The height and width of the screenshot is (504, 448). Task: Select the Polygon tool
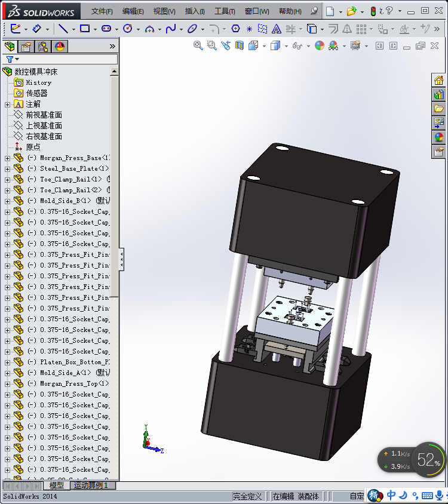(x=236, y=29)
